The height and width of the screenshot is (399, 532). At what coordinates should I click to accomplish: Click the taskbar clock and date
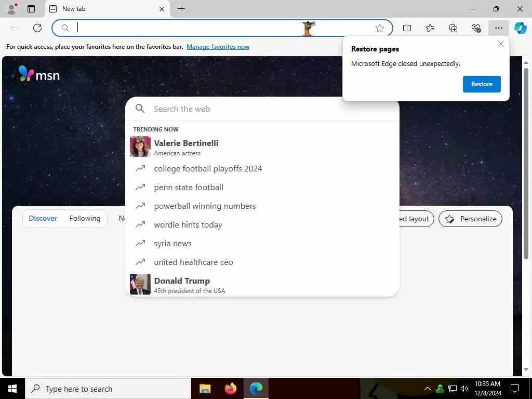487,389
